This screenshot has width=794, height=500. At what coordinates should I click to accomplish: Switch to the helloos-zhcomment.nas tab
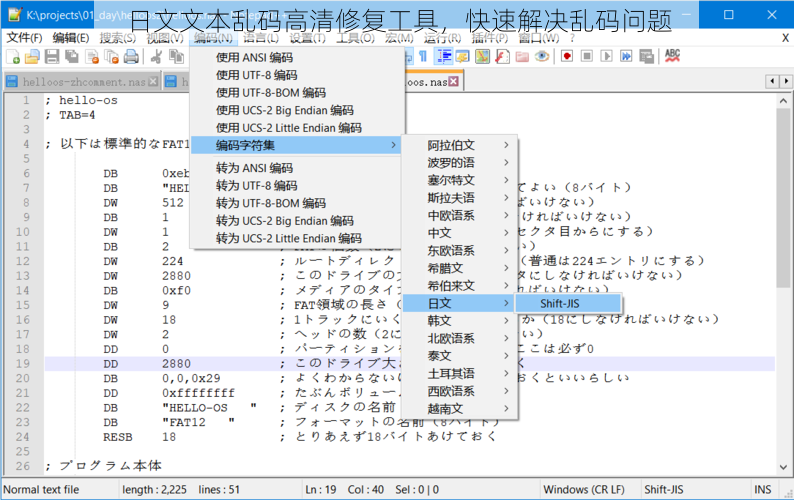83,82
